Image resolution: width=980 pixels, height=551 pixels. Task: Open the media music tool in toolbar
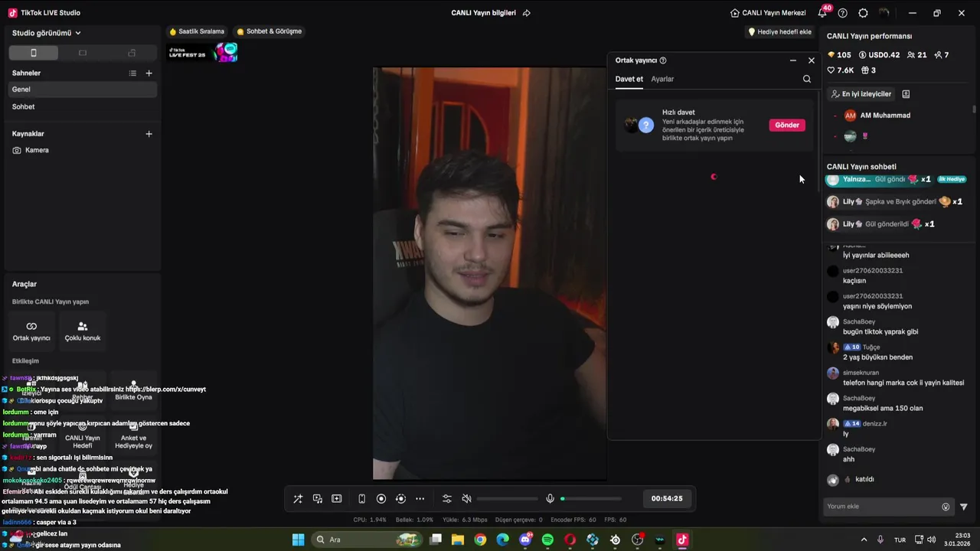pos(318,499)
